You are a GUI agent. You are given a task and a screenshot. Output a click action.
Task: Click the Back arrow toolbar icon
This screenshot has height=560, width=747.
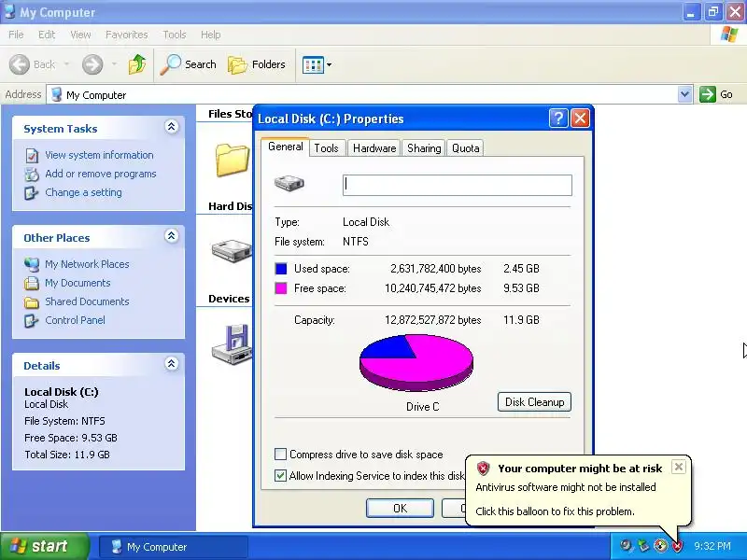(20, 64)
